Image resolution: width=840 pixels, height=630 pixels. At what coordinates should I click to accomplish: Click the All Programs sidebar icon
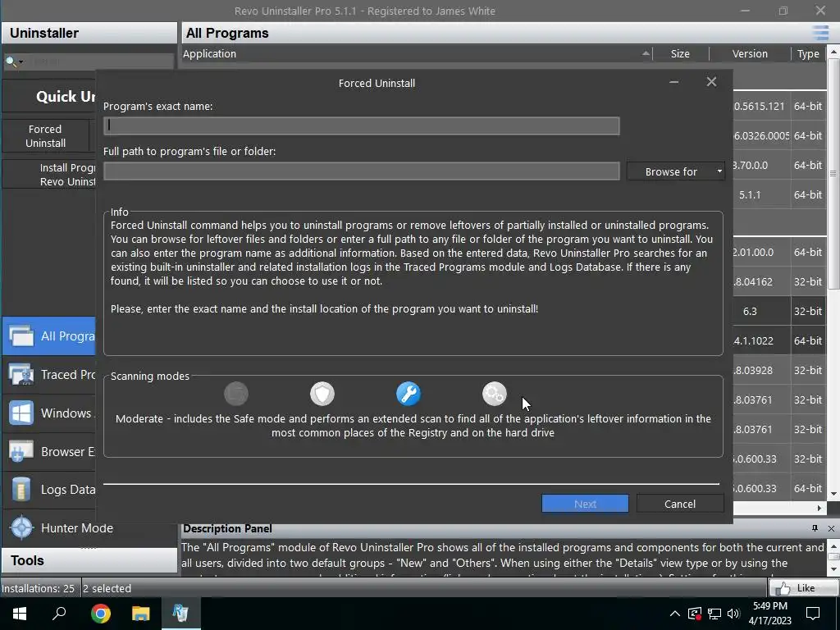coord(21,336)
